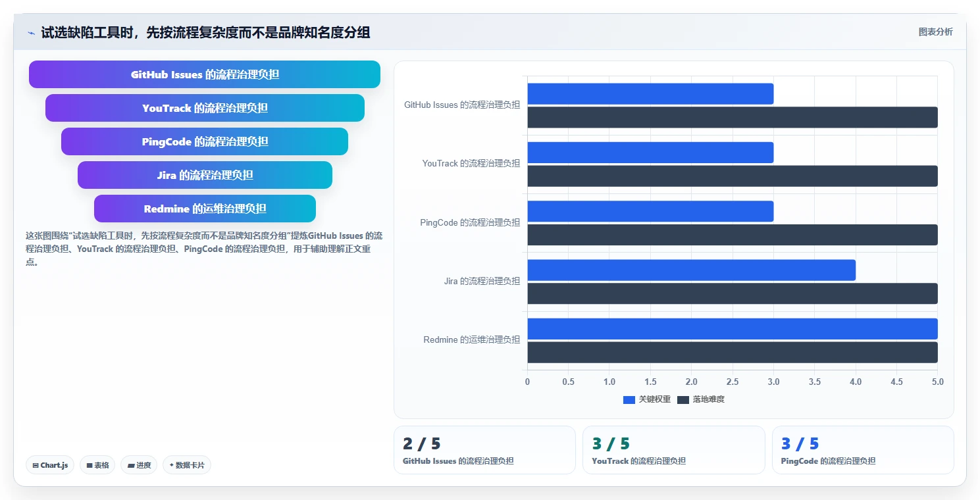Select the PingCode 的流程治理负担 funnel bar

(x=205, y=141)
